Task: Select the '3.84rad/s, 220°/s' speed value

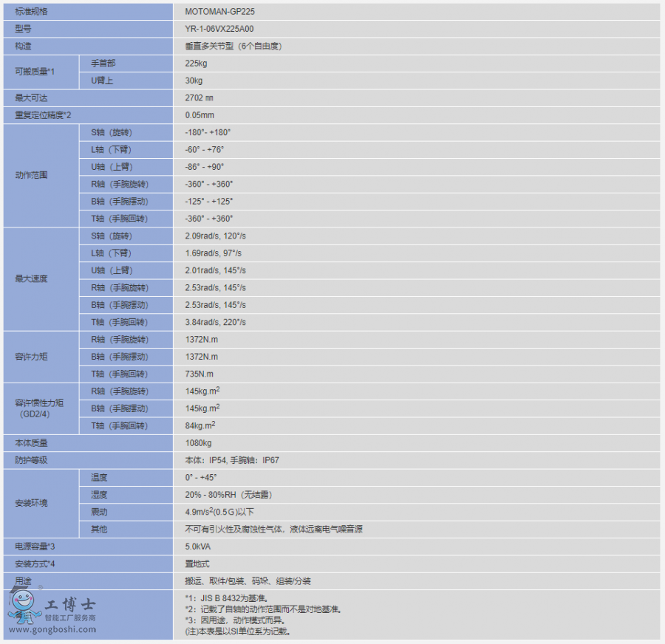Action: [x=216, y=322]
